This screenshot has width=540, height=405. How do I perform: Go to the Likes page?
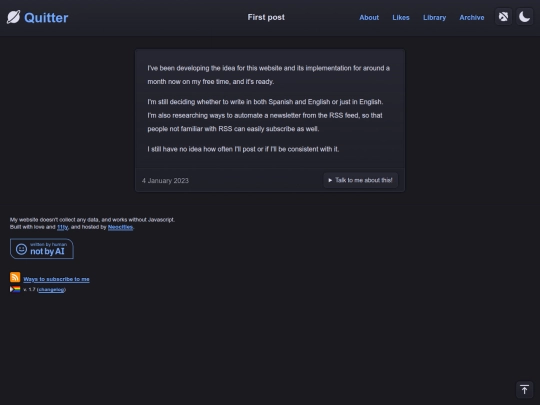click(401, 18)
